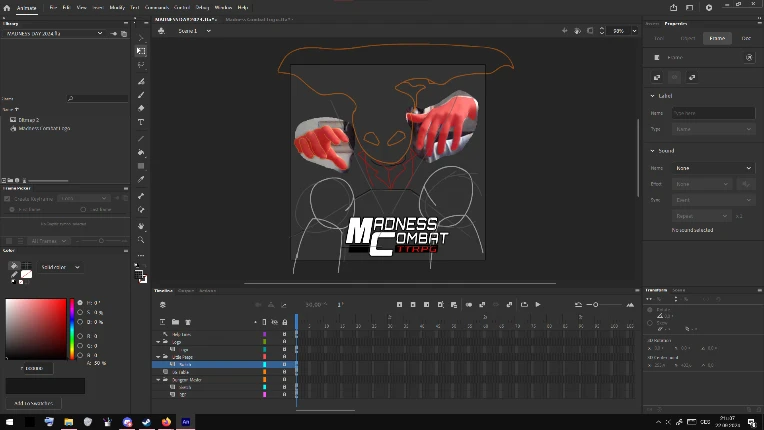The image size is (764, 430).
Task: Open library document dropdown
Action: pos(53,34)
